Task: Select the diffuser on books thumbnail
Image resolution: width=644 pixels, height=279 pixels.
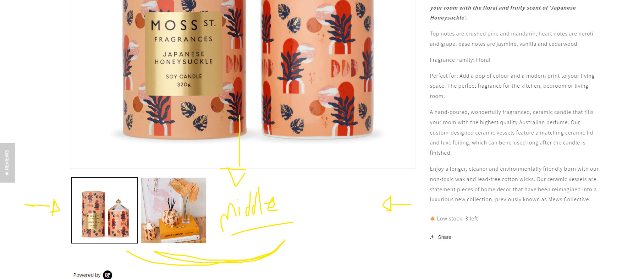Action: [x=174, y=210]
